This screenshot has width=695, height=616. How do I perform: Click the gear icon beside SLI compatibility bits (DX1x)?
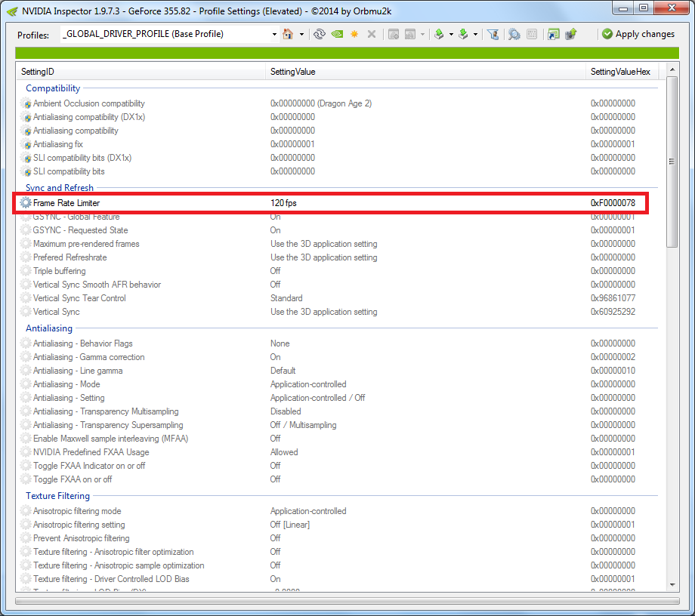pyautogui.click(x=26, y=158)
